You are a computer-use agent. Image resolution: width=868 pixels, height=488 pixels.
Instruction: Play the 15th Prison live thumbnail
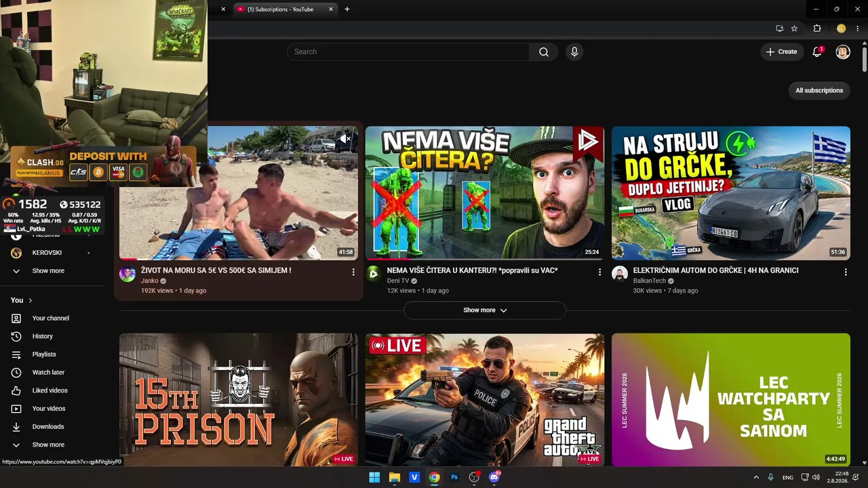pyautogui.click(x=239, y=399)
